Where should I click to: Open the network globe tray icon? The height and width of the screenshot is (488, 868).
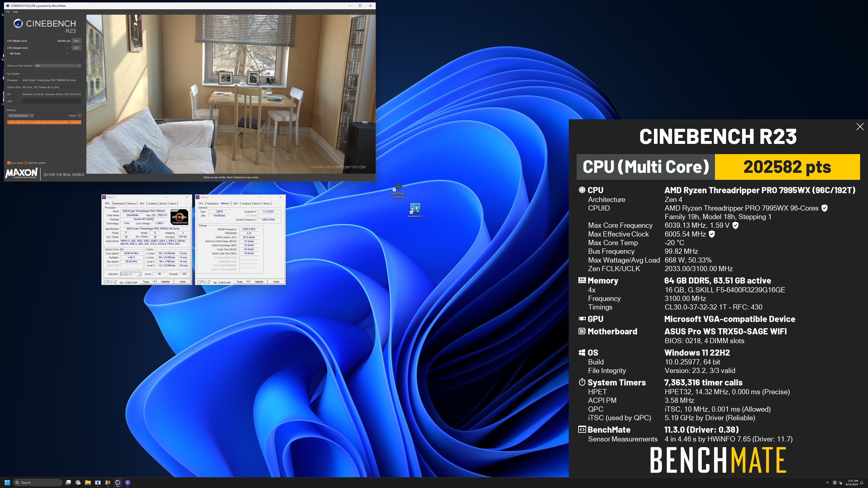tap(835, 482)
